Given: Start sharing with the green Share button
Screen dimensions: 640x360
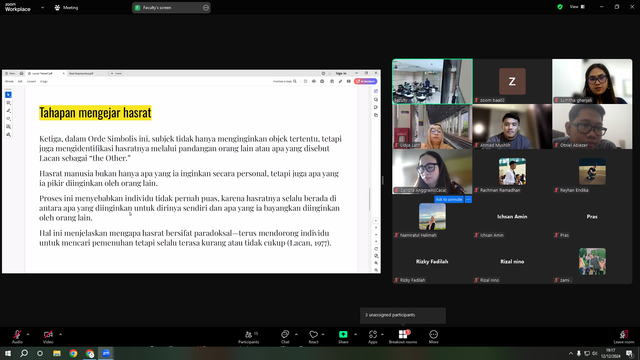Looking at the screenshot, I should click(x=343, y=337).
